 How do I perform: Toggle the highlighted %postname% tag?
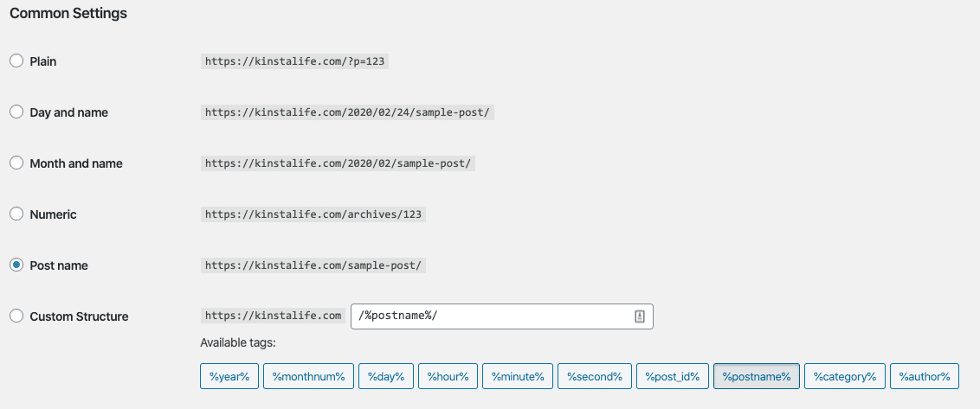coord(756,376)
